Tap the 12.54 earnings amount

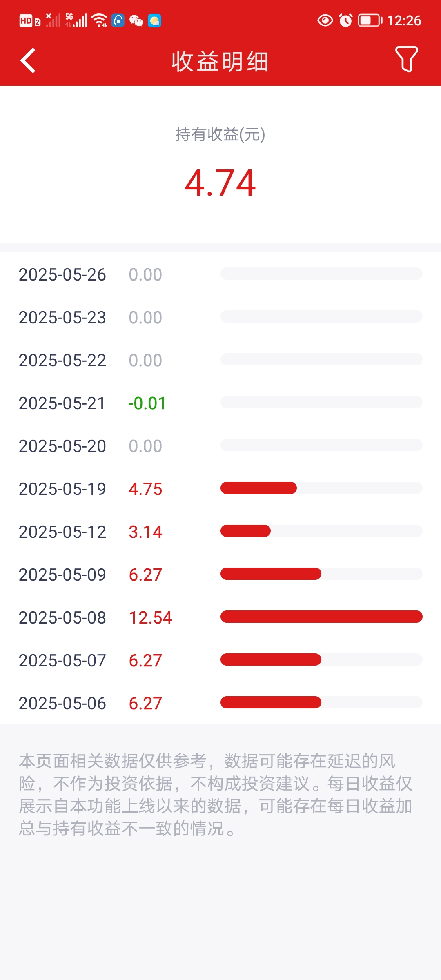coord(150,618)
